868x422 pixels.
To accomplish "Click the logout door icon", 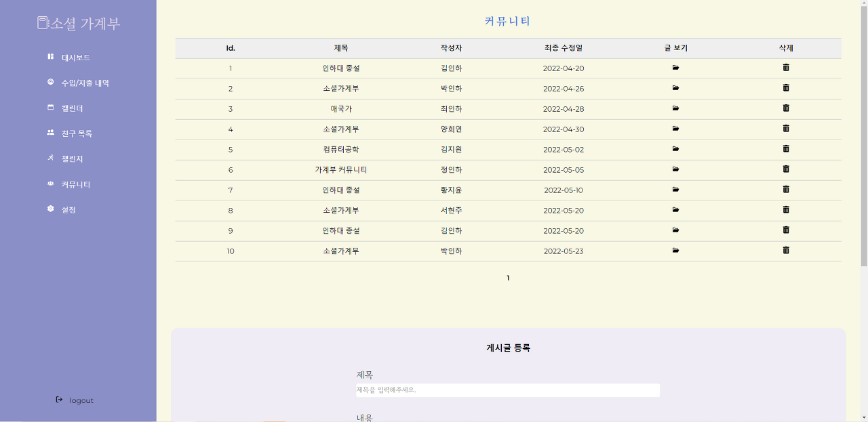I will (x=58, y=400).
